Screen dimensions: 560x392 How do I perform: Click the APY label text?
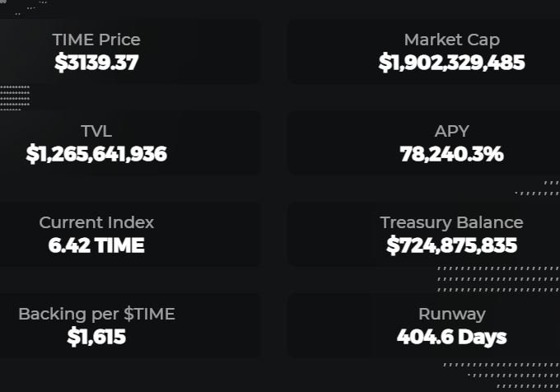click(452, 131)
